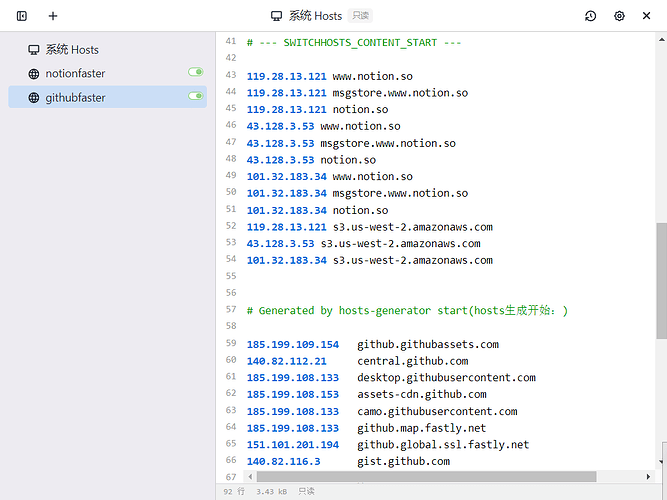Add a new hosts entry with plus icon
The image size is (667, 500).
53,16
